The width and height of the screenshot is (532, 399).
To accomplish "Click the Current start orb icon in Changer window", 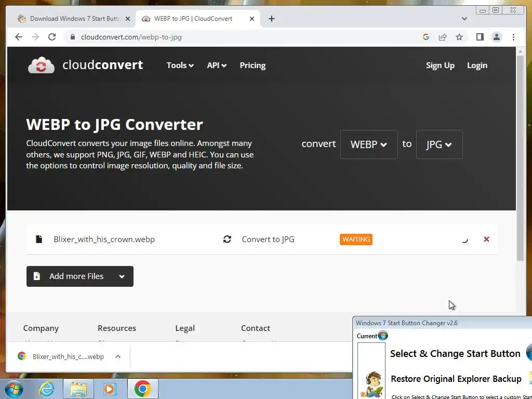I will tap(383, 336).
